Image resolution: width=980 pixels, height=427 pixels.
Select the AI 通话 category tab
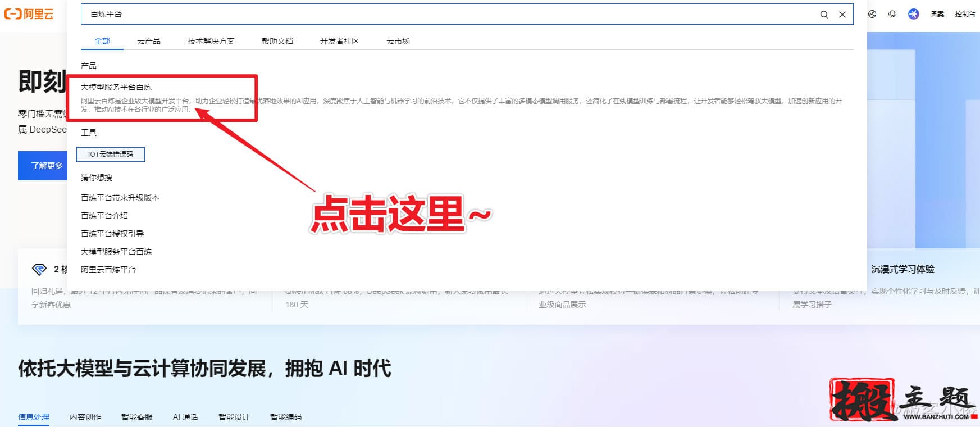coord(185,417)
